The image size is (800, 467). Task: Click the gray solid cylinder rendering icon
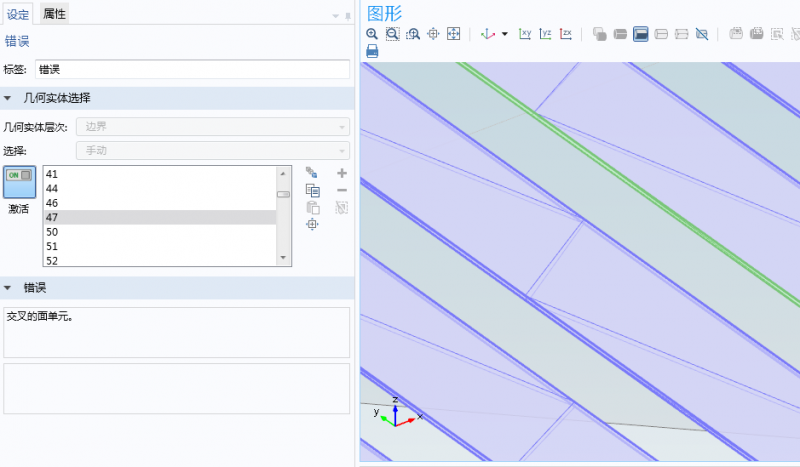pos(620,34)
